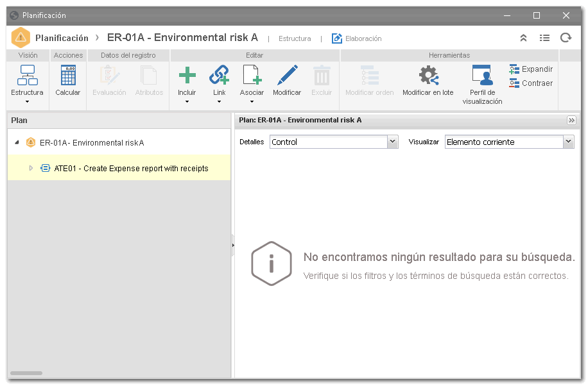Select ER-01A- Environmental riskA tree item
Image resolution: width=588 pixels, height=386 pixels.
(92, 143)
